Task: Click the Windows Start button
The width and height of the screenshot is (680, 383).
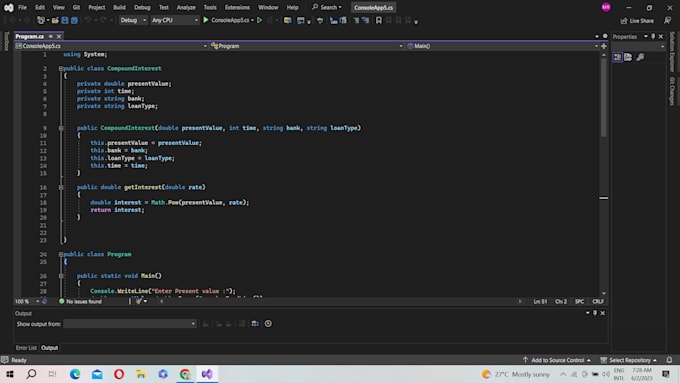Action: [x=10, y=374]
